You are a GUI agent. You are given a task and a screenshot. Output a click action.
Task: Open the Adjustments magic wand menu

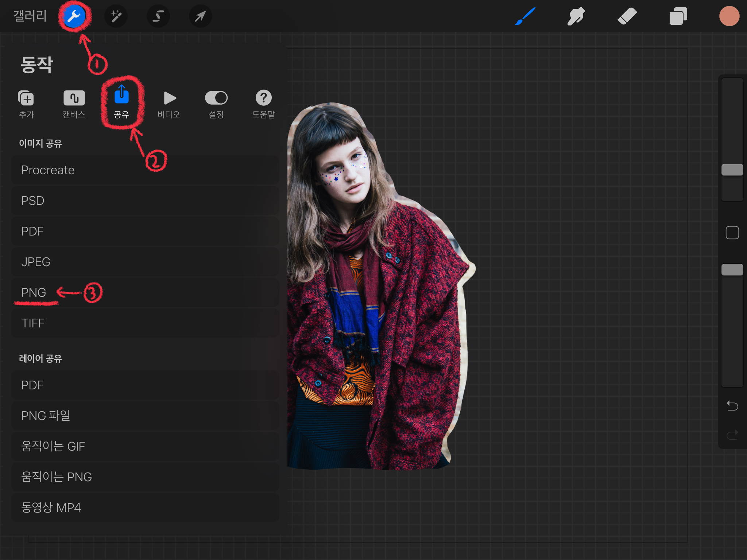(x=116, y=16)
